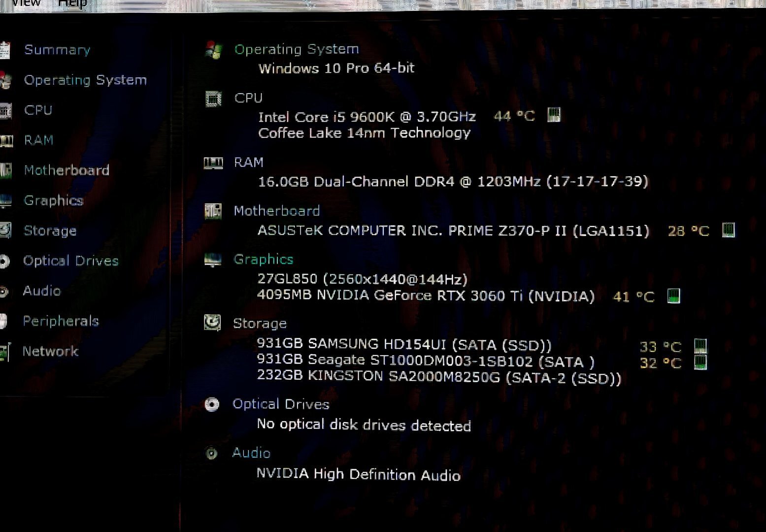Select Operating System in the sidebar
766x532 pixels.
[x=85, y=80]
